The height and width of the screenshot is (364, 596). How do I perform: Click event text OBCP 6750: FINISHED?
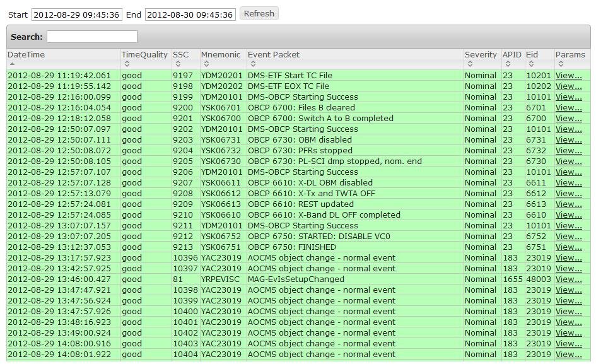tap(292, 247)
